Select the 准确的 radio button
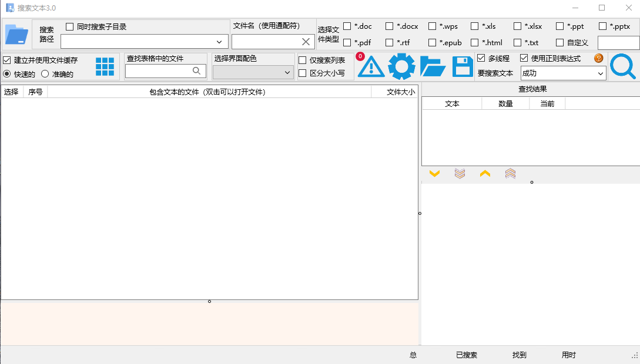640x364 pixels. 45,74
